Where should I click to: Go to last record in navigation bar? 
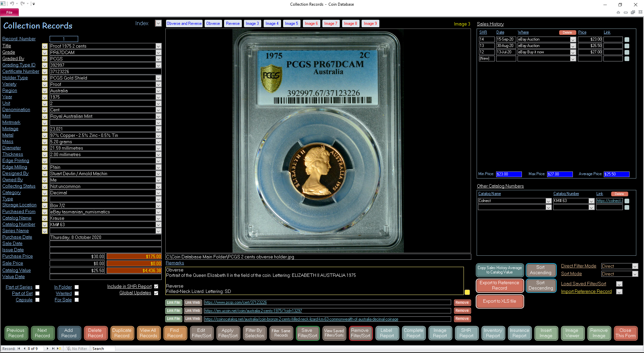[x=53, y=349]
